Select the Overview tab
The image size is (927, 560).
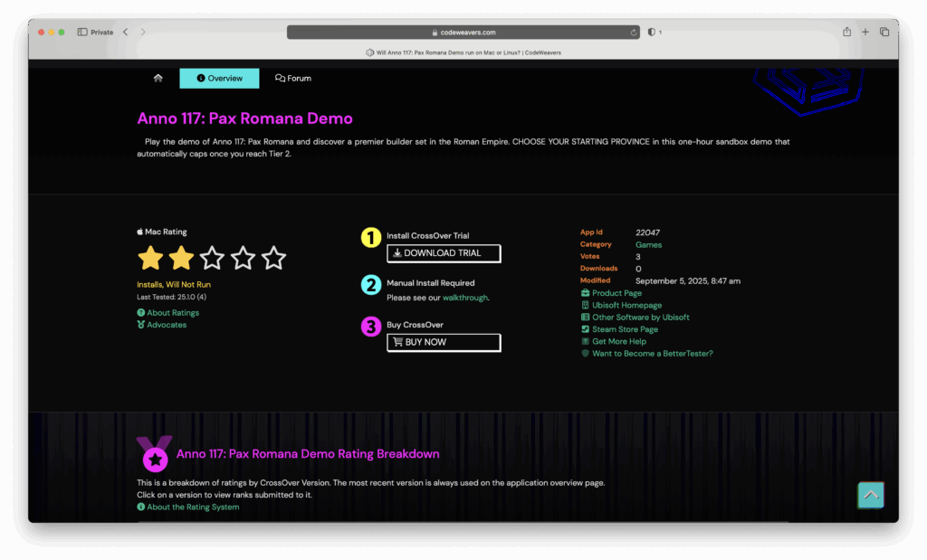(219, 79)
